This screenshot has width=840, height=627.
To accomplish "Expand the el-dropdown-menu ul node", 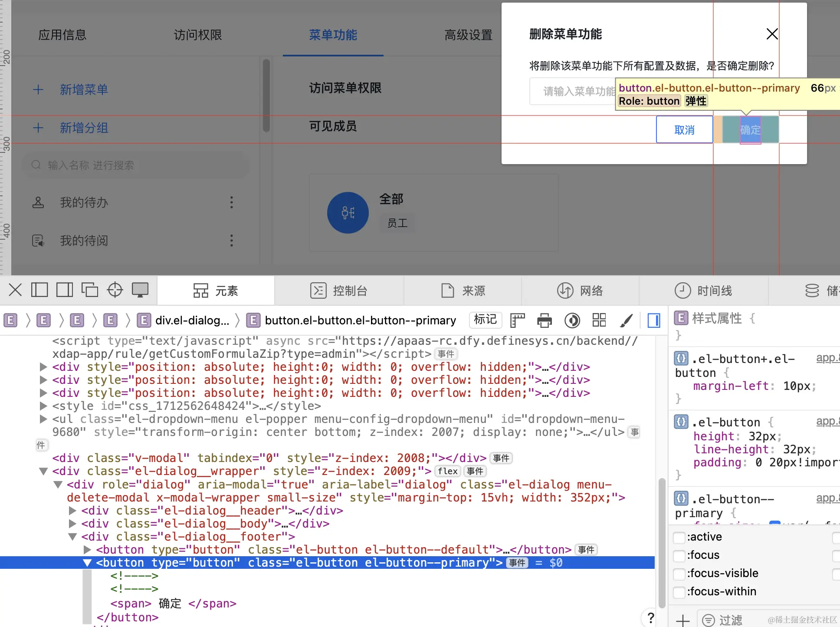I will pos(43,419).
